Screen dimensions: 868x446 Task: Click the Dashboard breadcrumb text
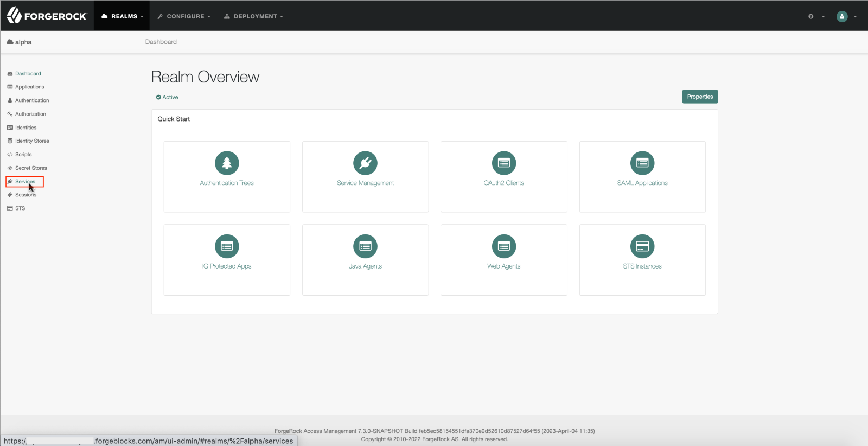tap(161, 42)
